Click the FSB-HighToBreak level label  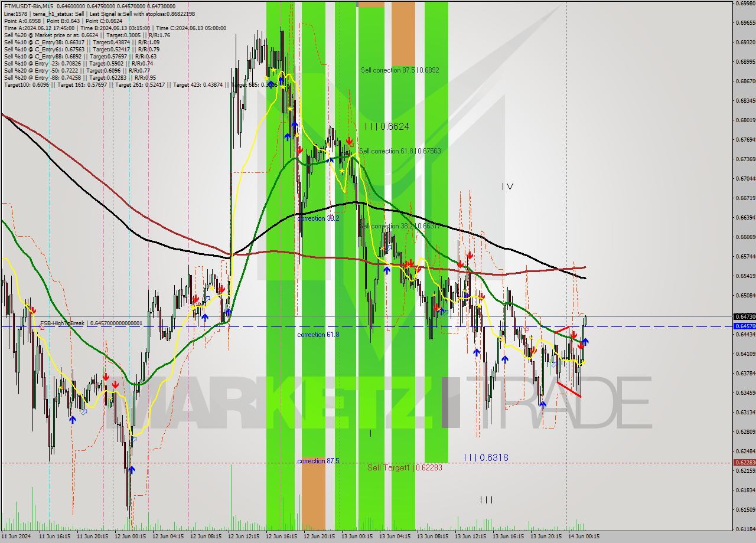(x=91, y=323)
